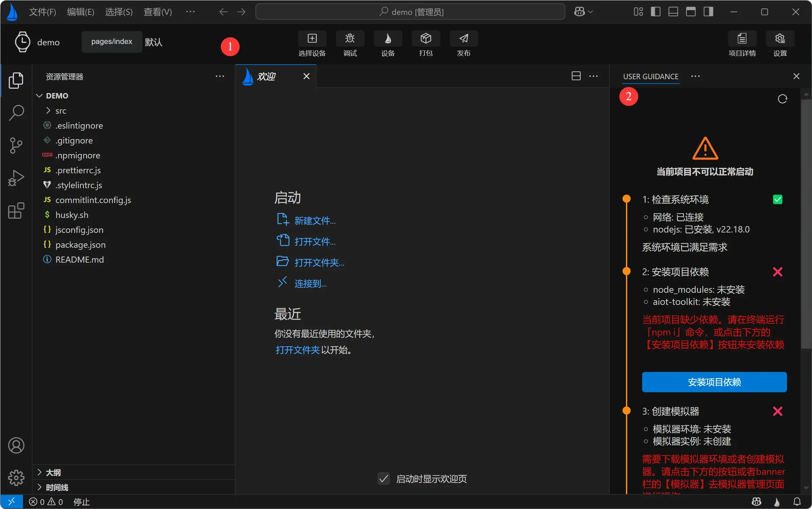The width and height of the screenshot is (812, 509).
Task: Open User Guidance more actions menu
Action: tap(695, 76)
